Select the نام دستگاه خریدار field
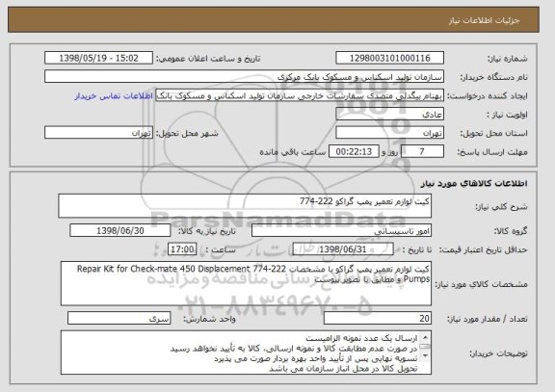Viewport: 555px width, 392px height. tap(244, 77)
